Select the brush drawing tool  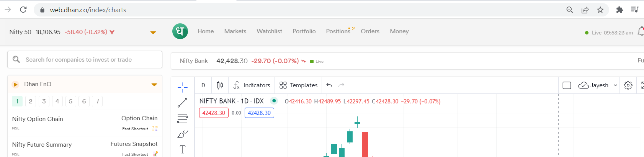pos(183,134)
